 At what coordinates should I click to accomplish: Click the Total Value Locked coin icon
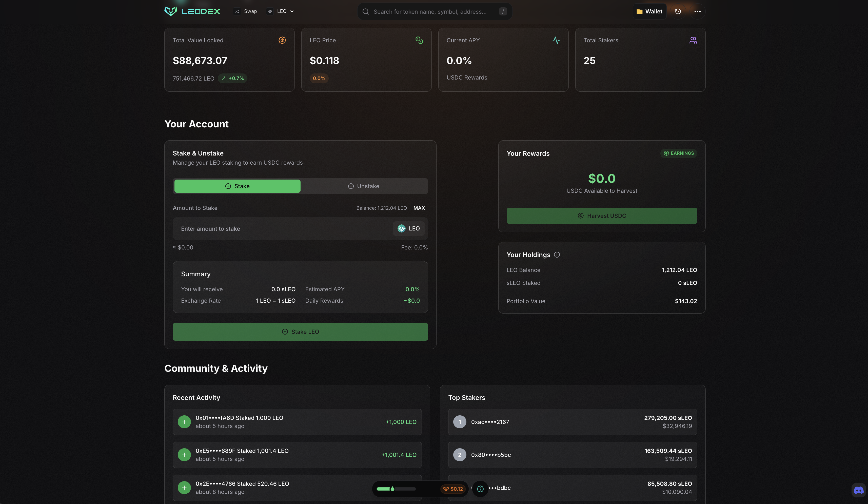[x=282, y=40]
